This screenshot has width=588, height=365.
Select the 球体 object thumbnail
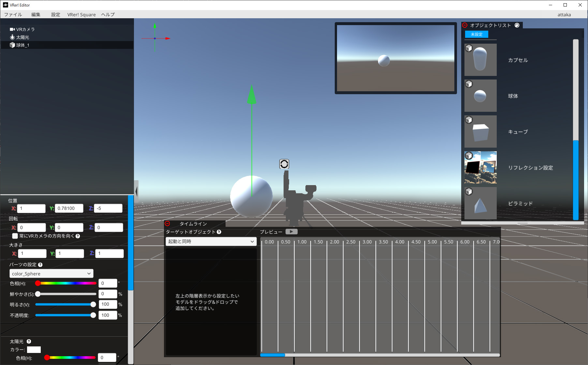(x=480, y=96)
